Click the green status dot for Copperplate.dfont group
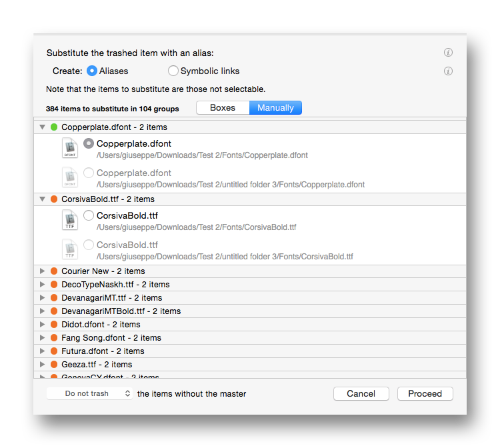The height and width of the screenshot is (448, 500). [x=54, y=127]
